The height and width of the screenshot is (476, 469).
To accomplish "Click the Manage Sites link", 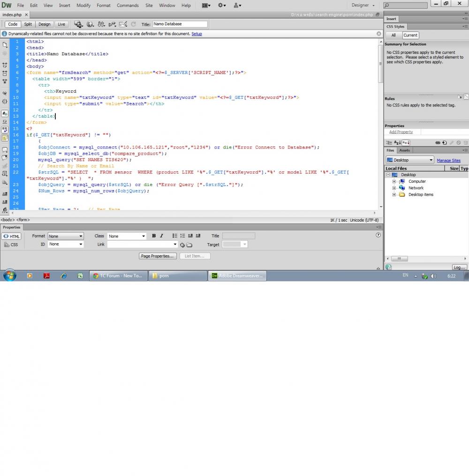I will point(449,160).
